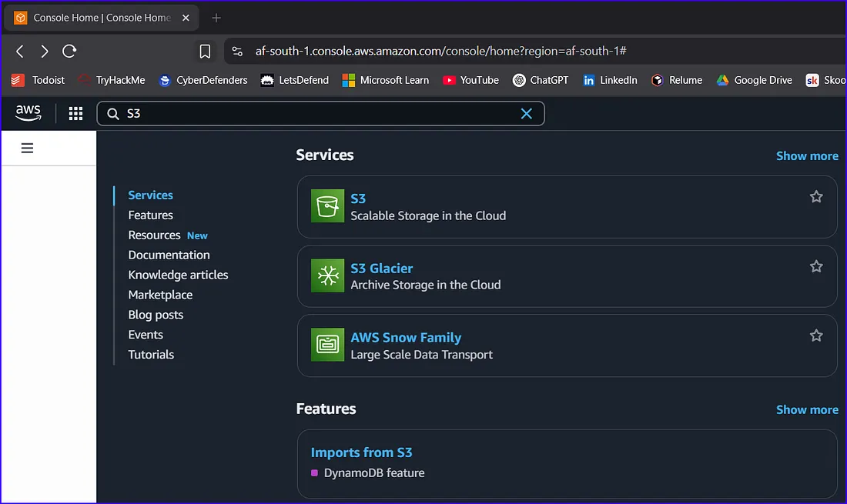This screenshot has width=847, height=504.
Task: Click the AWS logo home icon
Action: pyautogui.click(x=28, y=113)
